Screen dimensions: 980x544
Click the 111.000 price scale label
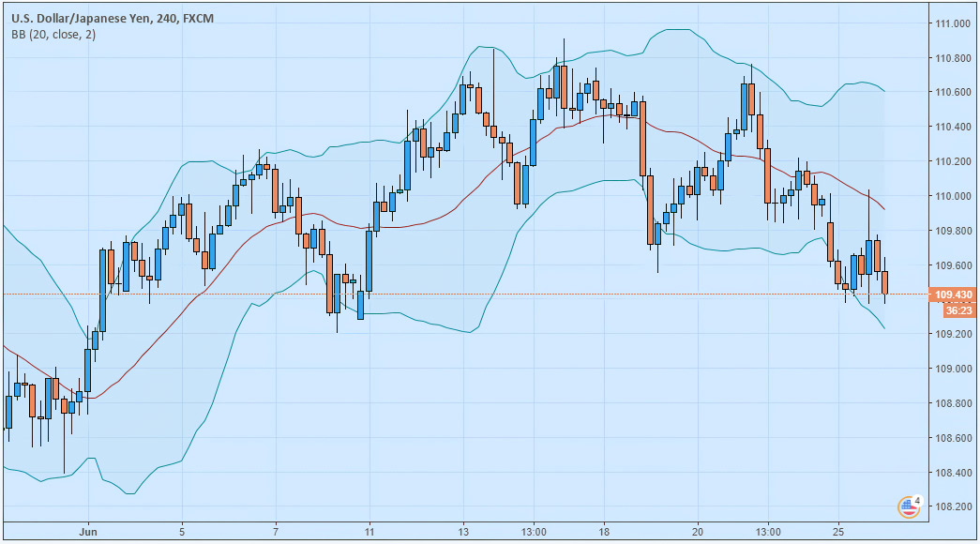point(953,23)
